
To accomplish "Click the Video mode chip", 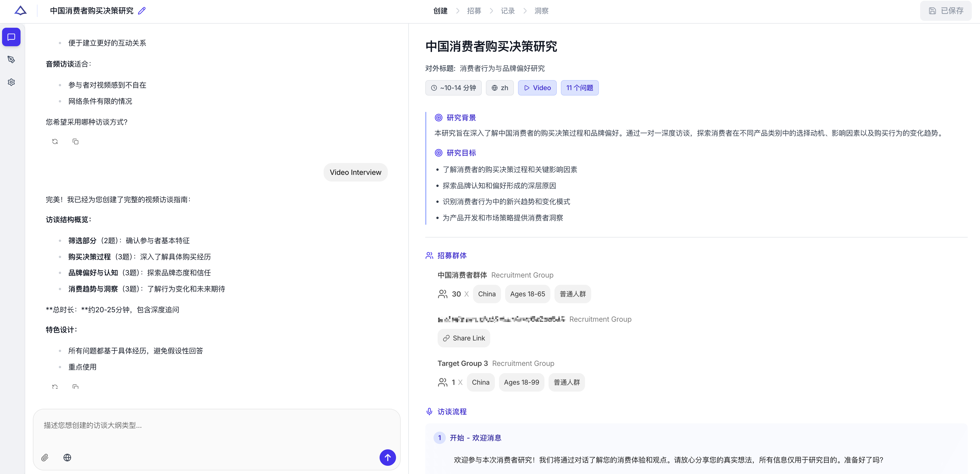I will [x=537, y=88].
